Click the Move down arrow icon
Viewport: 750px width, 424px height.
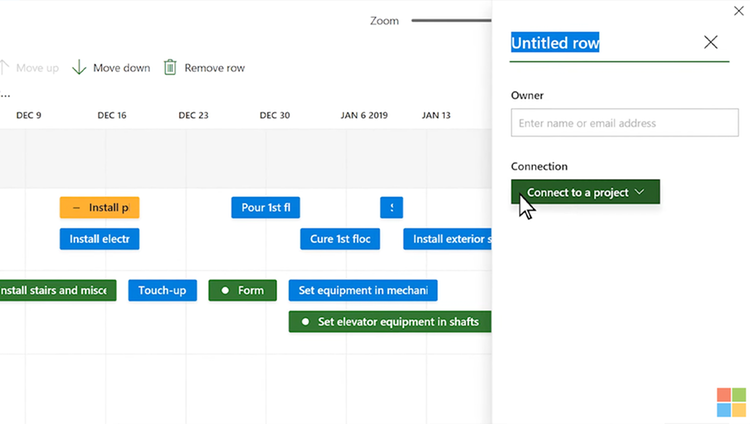tap(79, 67)
